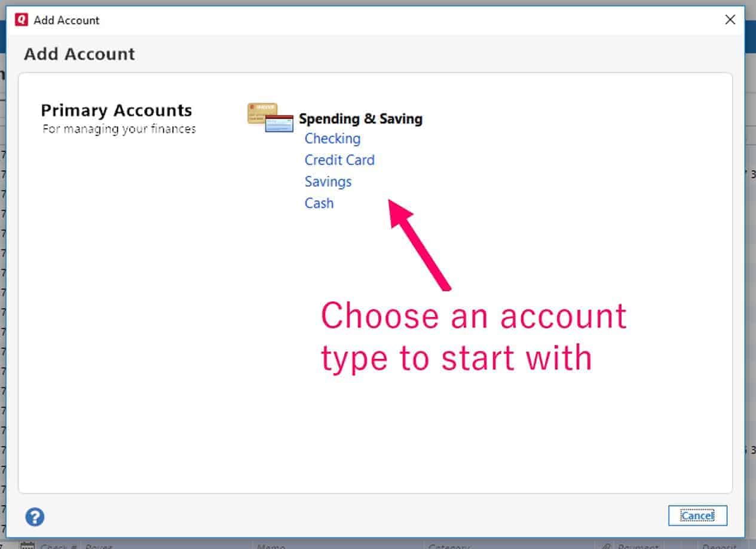Select the Checking account type

(x=332, y=138)
